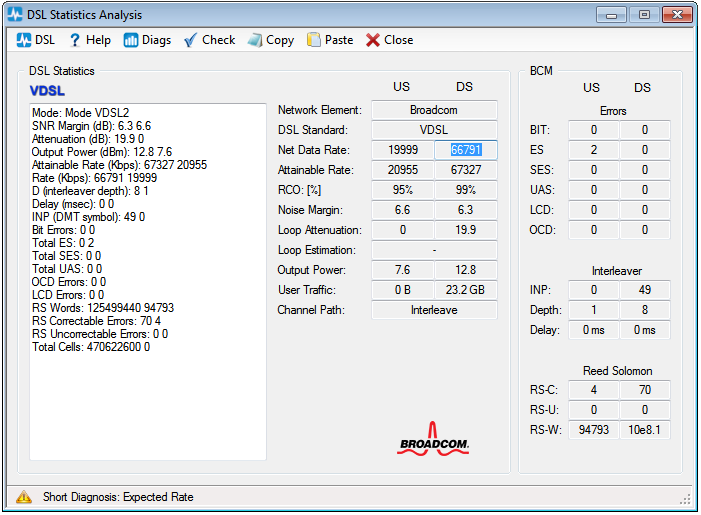Select the highlighted 66791 Net Data Rate field
Image resolution: width=701 pixels, height=515 pixels.
(x=466, y=150)
